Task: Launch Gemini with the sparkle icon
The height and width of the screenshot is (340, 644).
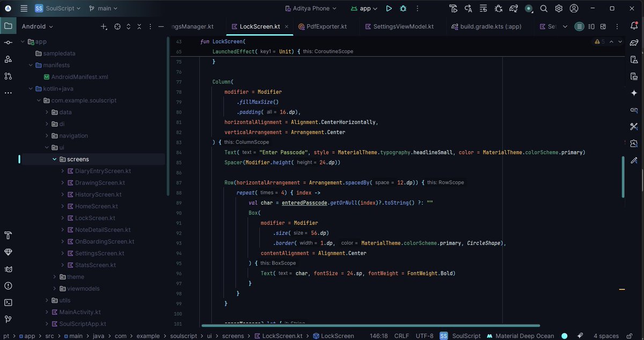Action: click(x=634, y=92)
